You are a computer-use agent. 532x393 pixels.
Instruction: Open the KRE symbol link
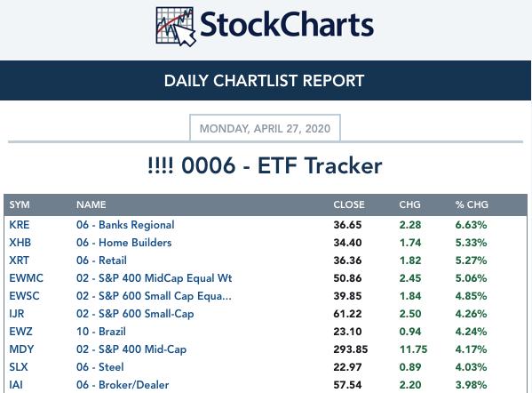[20, 225]
